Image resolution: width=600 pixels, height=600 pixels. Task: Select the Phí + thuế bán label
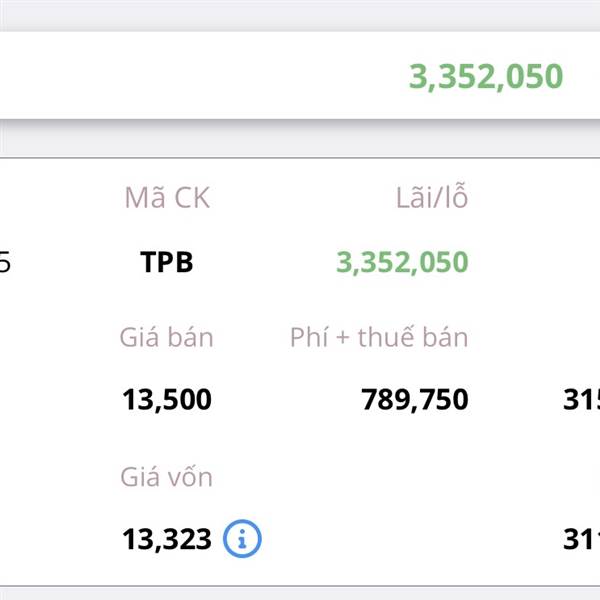(379, 337)
